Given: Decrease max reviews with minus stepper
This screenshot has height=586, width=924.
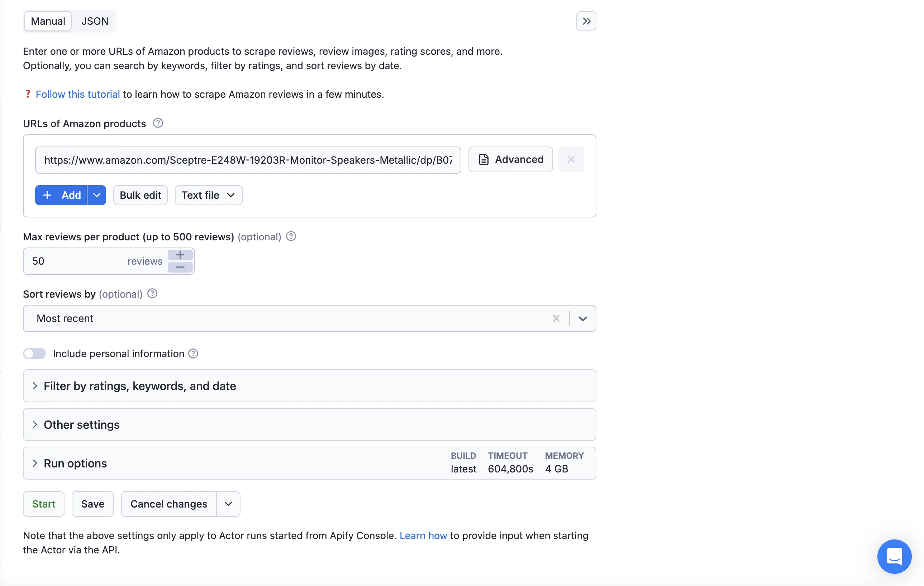Looking at the screenshot, I should [180, 267].
